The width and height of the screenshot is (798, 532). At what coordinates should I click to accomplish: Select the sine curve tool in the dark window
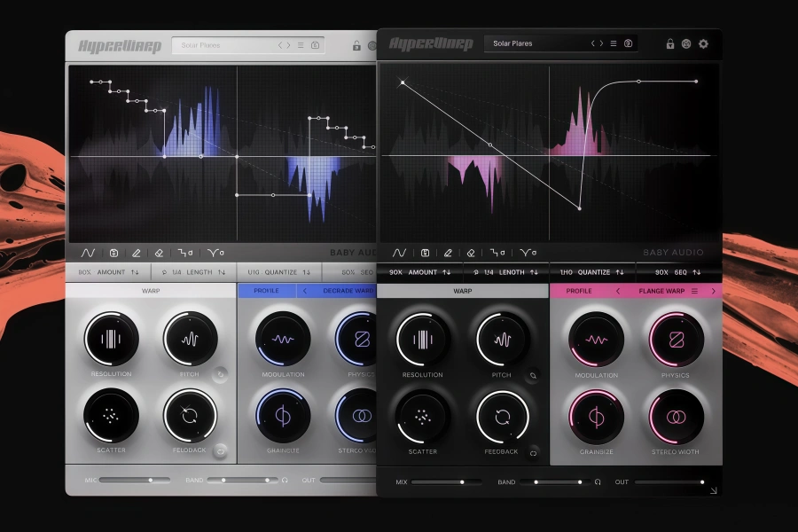point(399,253)
